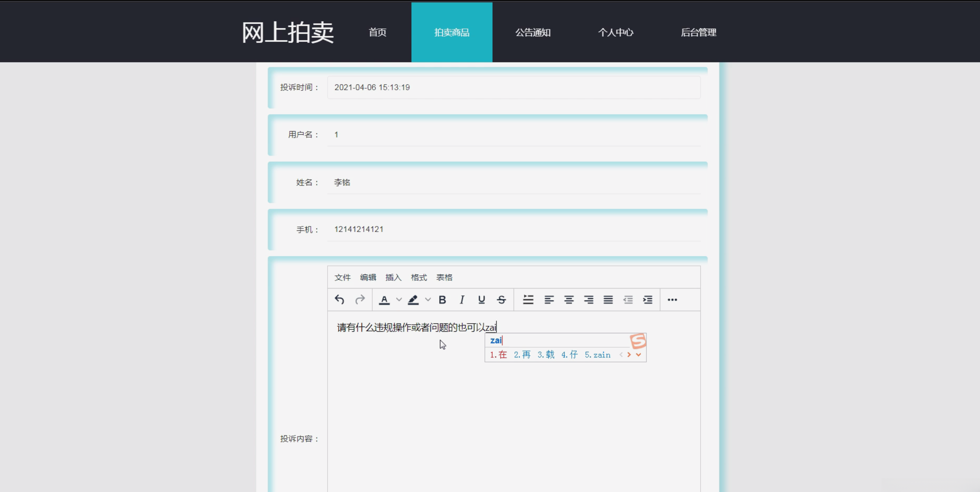Click the 姓名 field containing 李铭
This screenshot has height=492, width=980.
click(514, 182)
